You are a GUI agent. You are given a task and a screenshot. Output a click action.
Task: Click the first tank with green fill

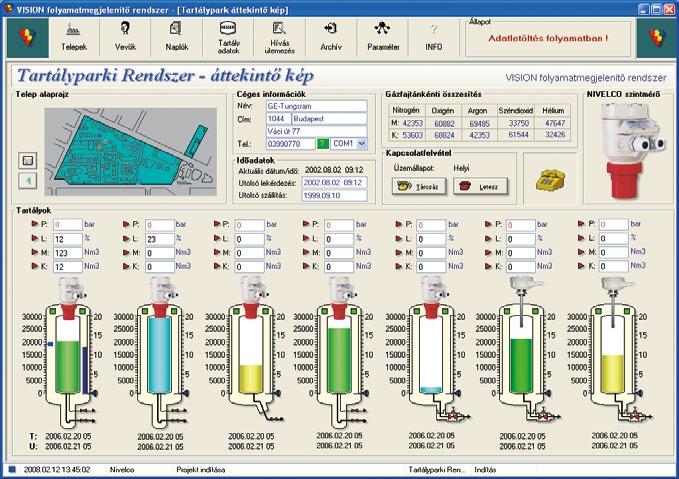pos(68,355)
